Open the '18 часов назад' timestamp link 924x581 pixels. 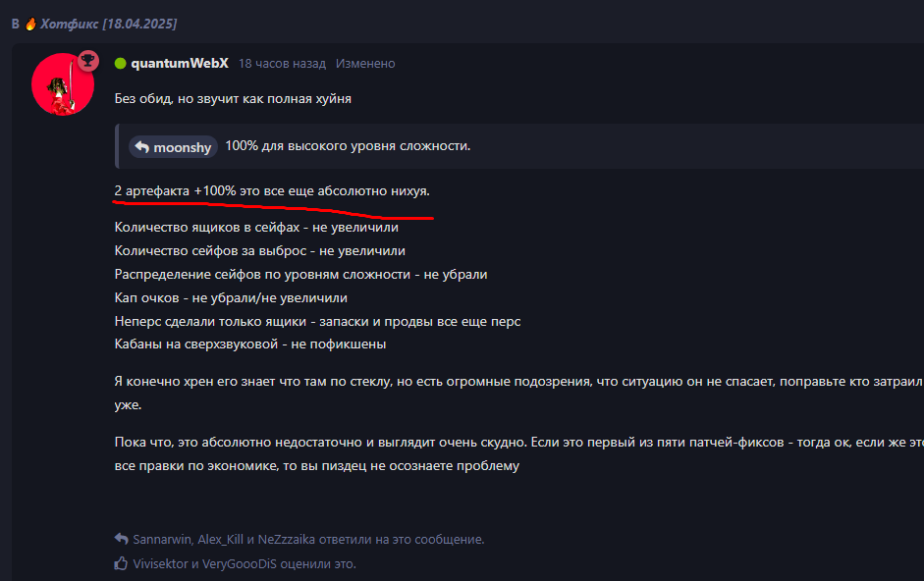282,64
